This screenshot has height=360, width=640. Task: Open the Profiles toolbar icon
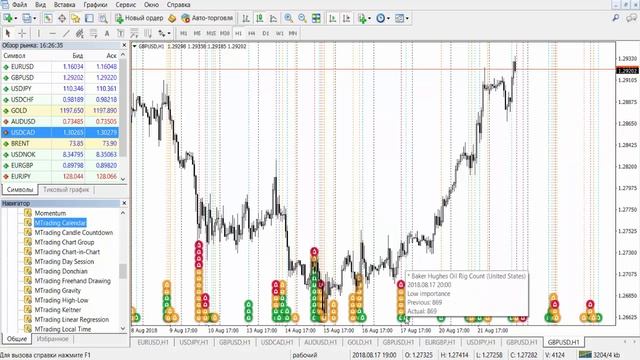point(27,18)
